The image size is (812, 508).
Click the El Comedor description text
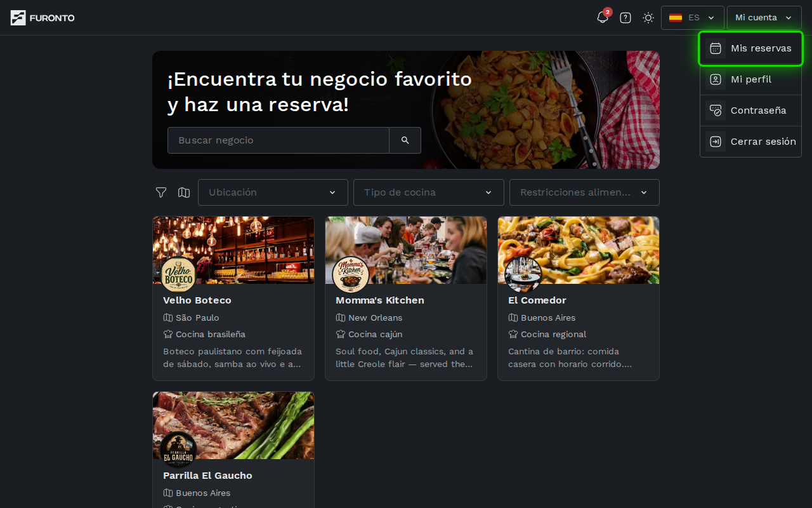(x=570, y=358)
